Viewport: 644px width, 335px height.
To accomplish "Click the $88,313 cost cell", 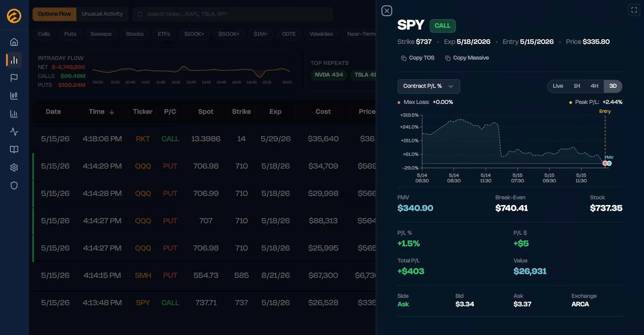I will pos(323,221).
